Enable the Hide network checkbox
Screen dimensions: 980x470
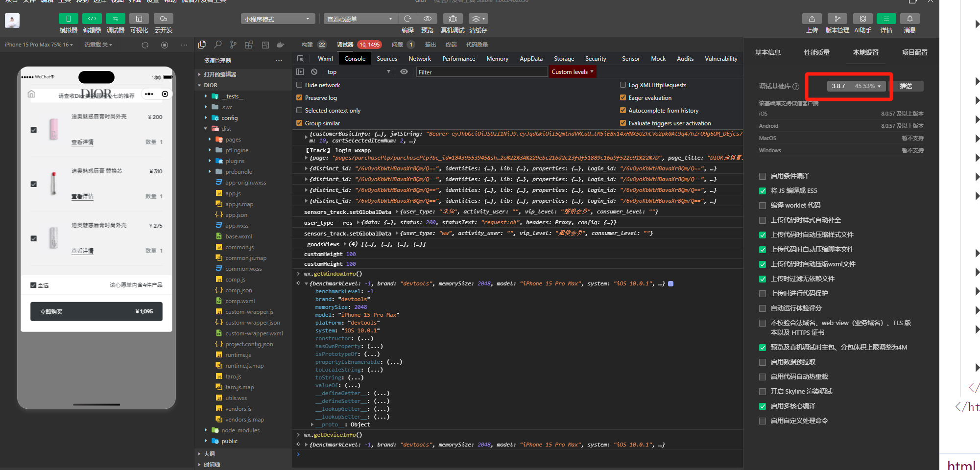click(299, 85)
